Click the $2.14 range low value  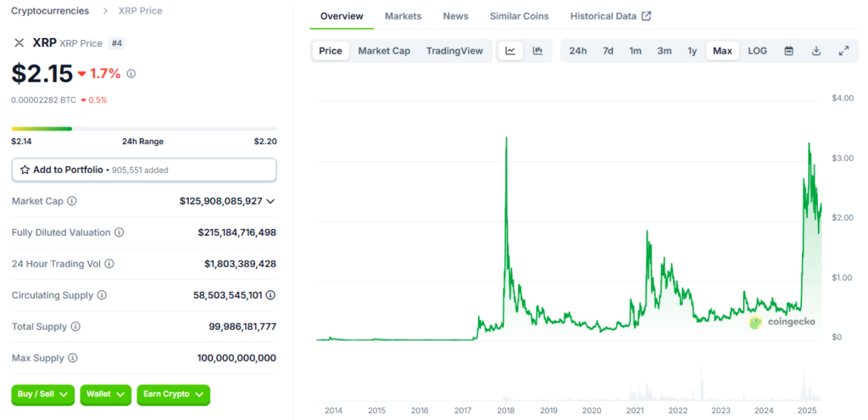pyautogui.click(x=21, y=142)
